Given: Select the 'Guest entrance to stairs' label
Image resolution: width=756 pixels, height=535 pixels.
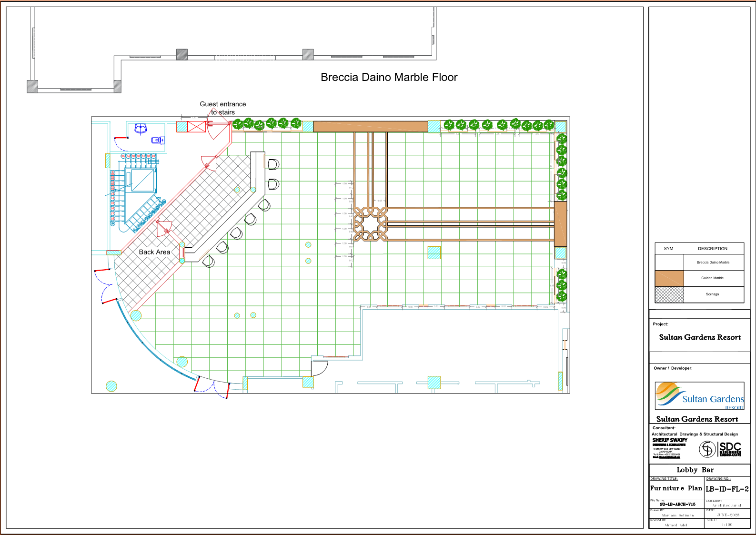Looking at the screenshot, I should tap(223, 108).
